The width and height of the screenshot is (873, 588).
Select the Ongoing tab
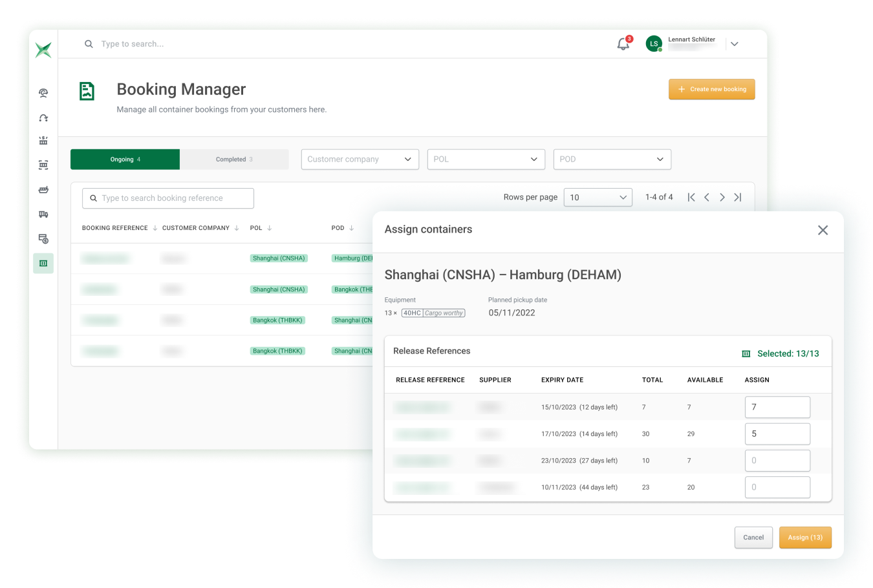pyautogui.click(x=125, y=160)
